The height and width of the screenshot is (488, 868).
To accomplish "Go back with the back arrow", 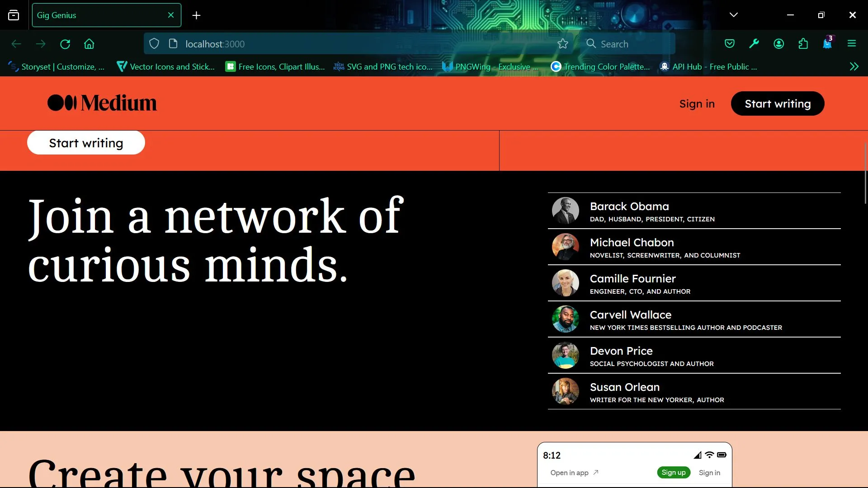I will [16, 44].
